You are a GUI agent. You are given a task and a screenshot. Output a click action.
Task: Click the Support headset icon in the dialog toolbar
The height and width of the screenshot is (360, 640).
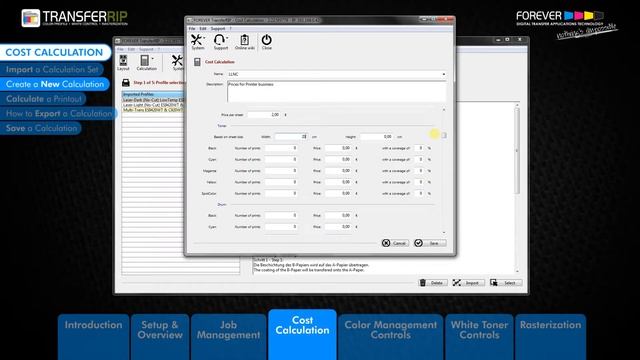point(220,40)
